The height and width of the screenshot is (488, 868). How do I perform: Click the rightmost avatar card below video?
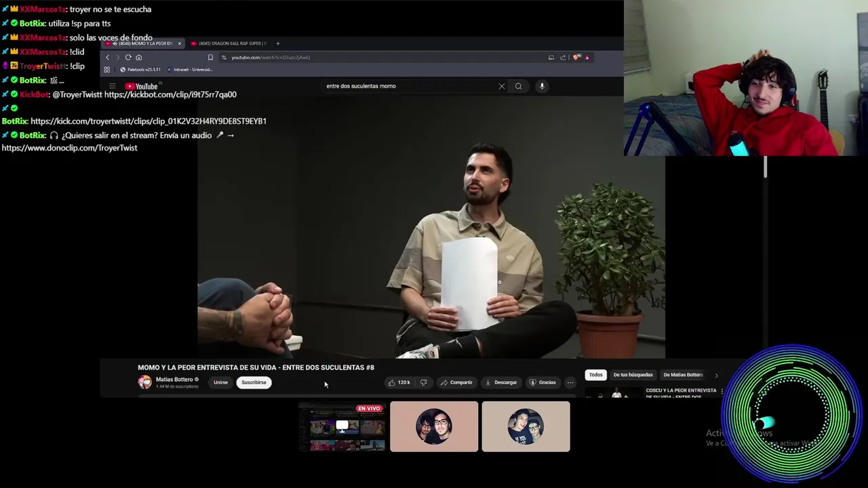coord(526,426)
